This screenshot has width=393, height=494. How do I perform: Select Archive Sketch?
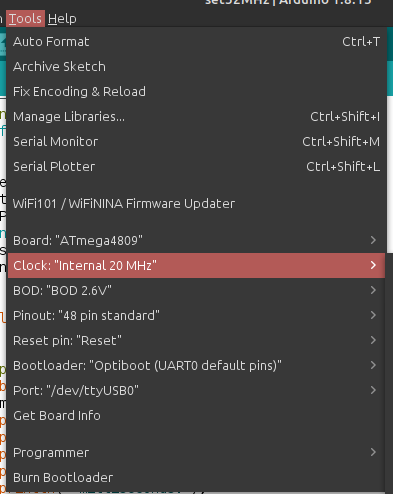(196, 67)
